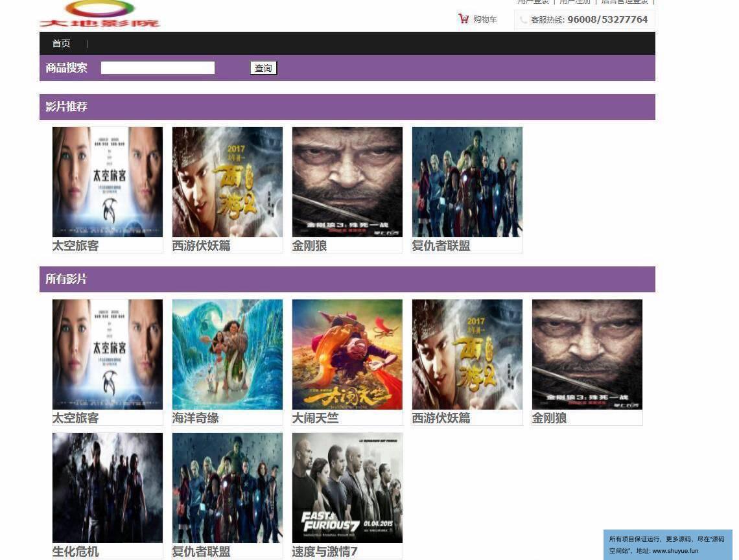Screen dimensions: 739x560
Task: Click 太空旅客 title in 所有影片
Action: 75,418
